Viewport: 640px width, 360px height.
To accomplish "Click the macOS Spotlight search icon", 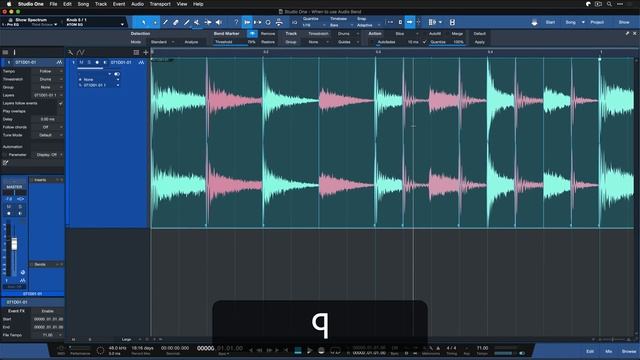I will pyautogui.click(x=609, y=4).
